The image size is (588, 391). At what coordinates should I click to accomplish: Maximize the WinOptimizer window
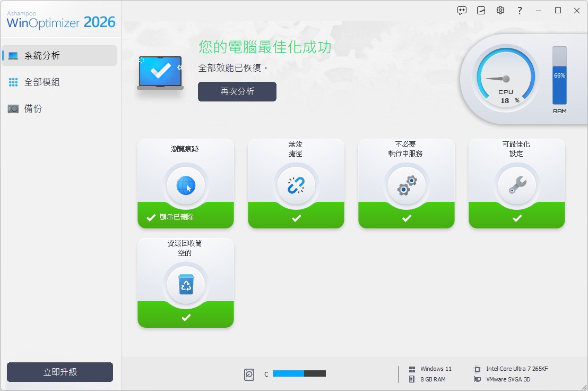coord(558,11)
